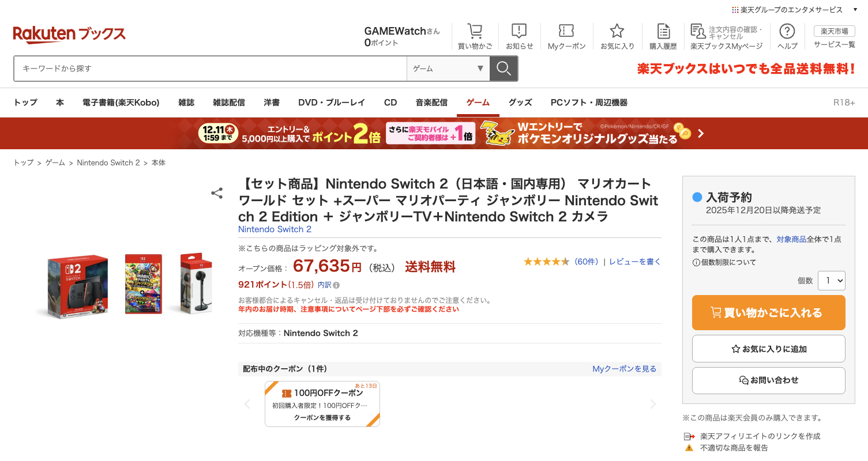Click breadcrumb link トップ

click(x=24, y=163)
